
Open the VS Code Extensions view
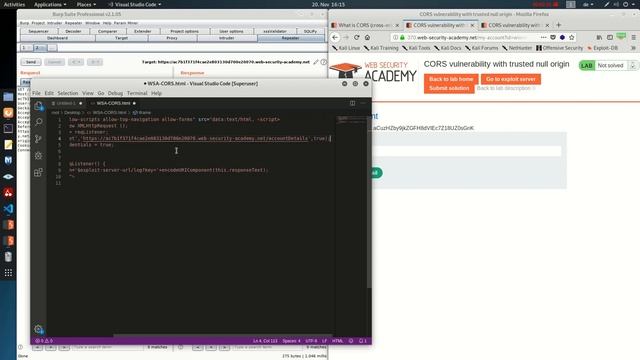[38, 172]
